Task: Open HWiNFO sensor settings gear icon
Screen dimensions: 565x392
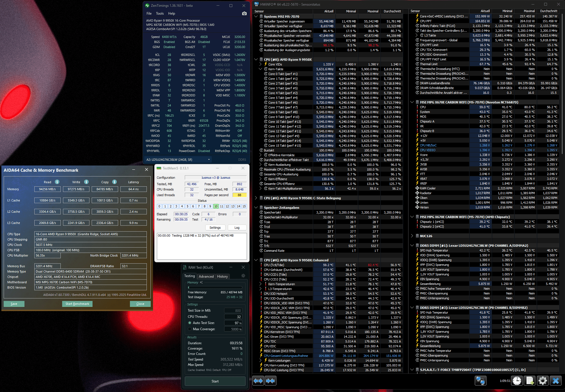Action: point(543,381)
